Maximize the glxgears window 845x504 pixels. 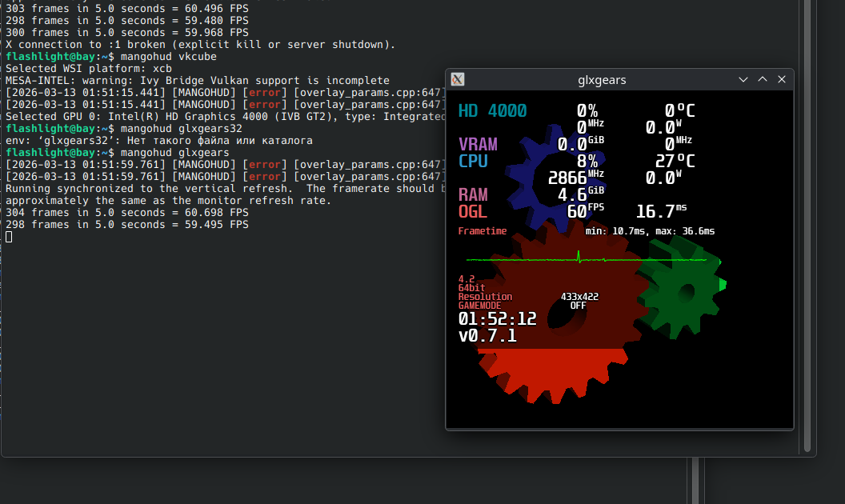pos(763,80)
